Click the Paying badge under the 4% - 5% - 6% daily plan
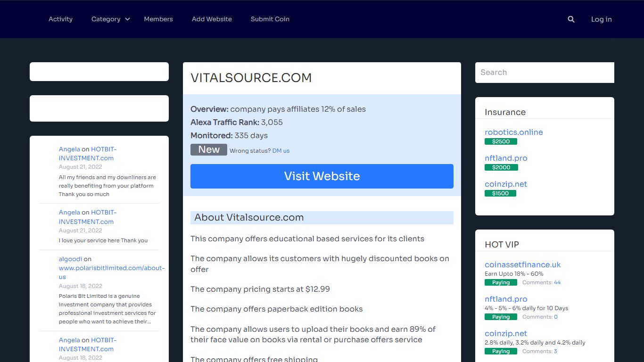This screenshot has width=644, height=362. [501, 317]
